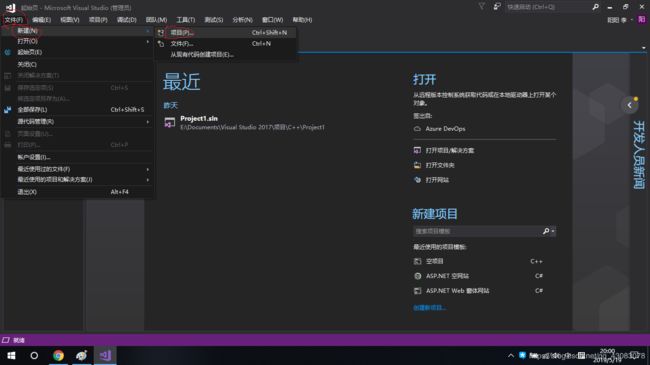Click the Quick Launch magnifier icon
The width and height of the screenshot is (650, 365).
595,7
